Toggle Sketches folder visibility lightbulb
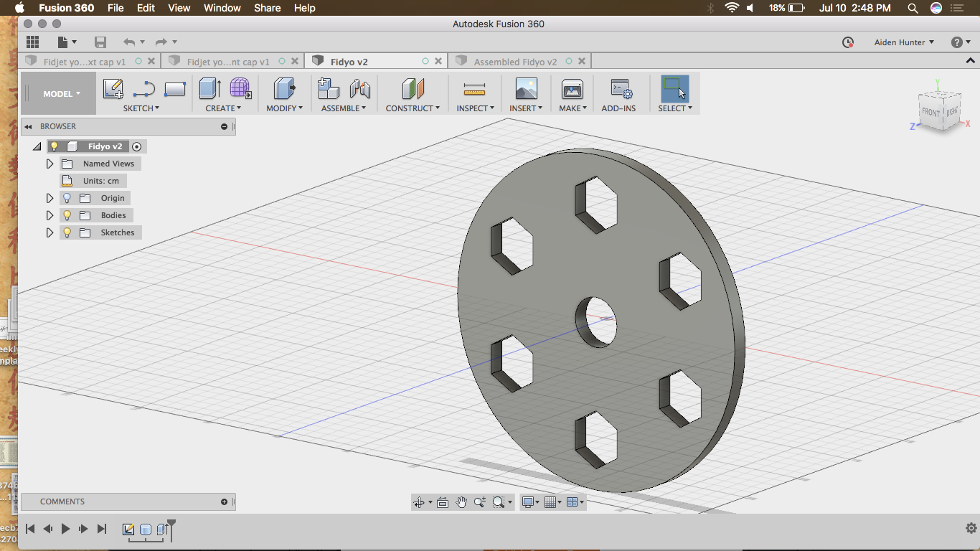The image size is (980, 551). point(67,232)
